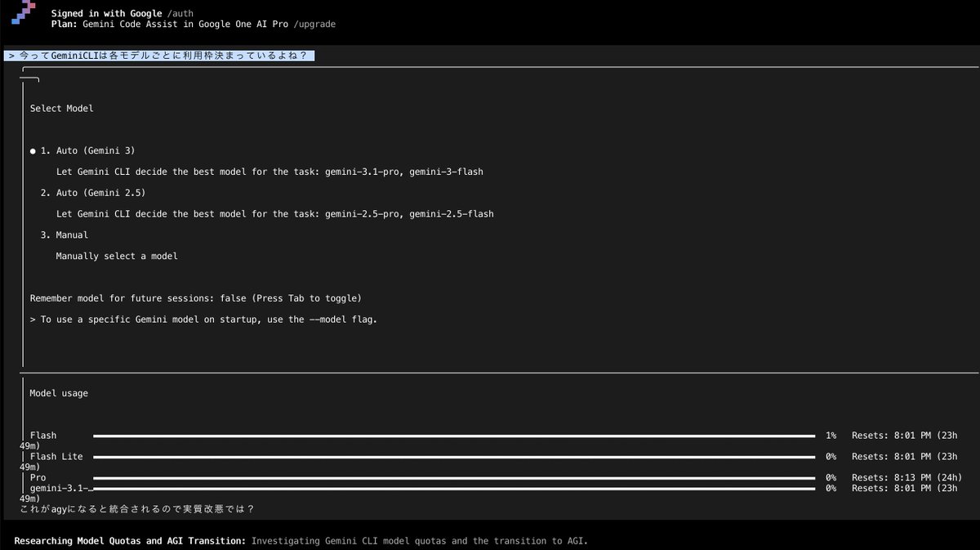This screenshot has width=980, height=550.
Task: Click the '0%' value in the Pro row
Action: pos(831,478)
